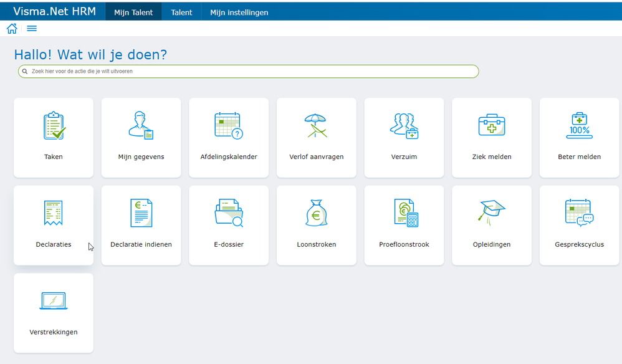Screen dimensions: 622x364
Task: Click the Declaratie indienen document icon
Action: point(141,213)
